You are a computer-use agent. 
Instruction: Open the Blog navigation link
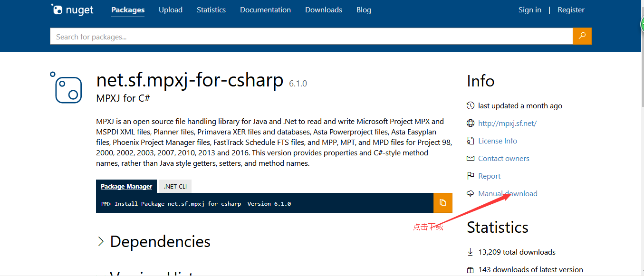364,10
